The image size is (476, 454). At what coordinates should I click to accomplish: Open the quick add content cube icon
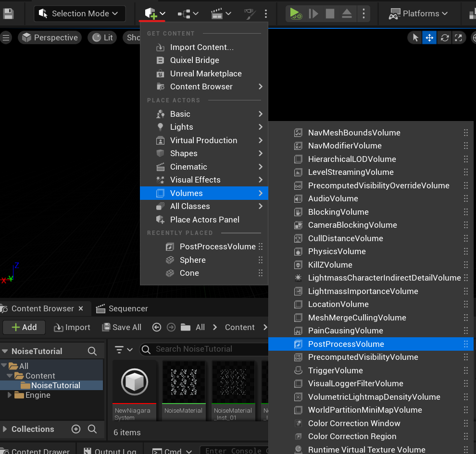coord(151,13)
